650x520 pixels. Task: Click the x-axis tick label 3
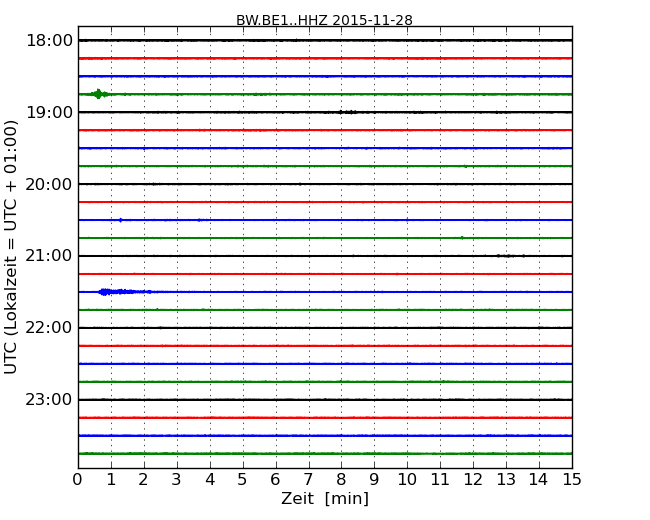pyautogui.click(x=177, y=480)
